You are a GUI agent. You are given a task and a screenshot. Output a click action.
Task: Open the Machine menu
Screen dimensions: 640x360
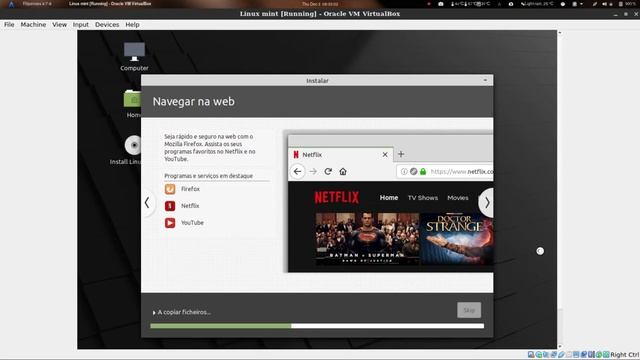[33, 24]
